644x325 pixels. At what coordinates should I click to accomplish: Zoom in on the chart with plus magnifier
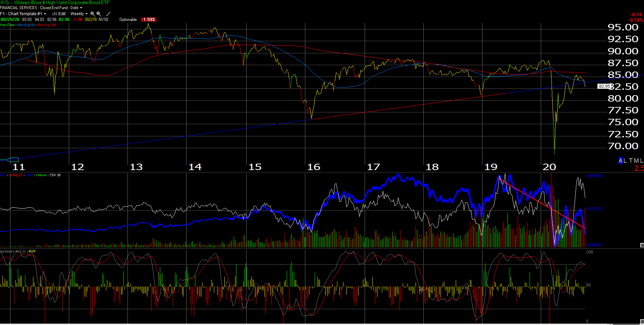click(92, 14)
